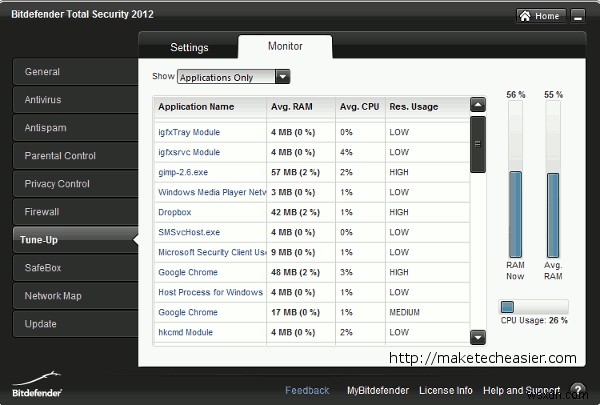Viewport: 600px width, 405px height.
Task: Select Windows Media Player Network row
Action: tap(312, 192)
